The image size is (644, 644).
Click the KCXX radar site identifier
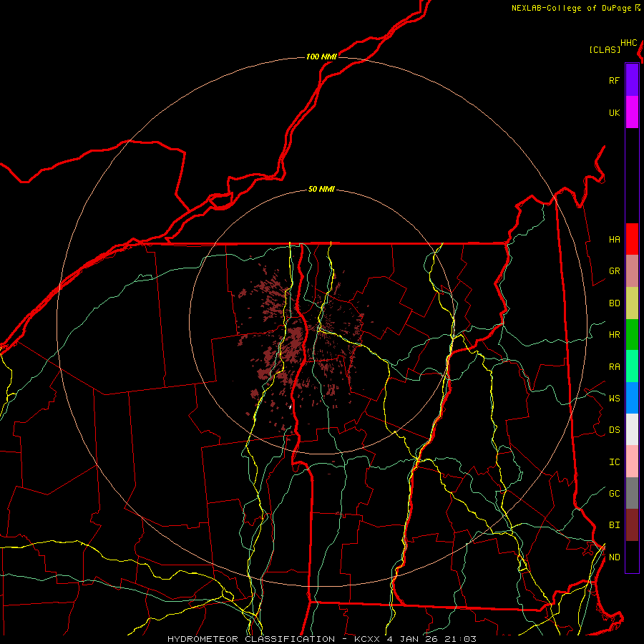[x=367, y=639]
